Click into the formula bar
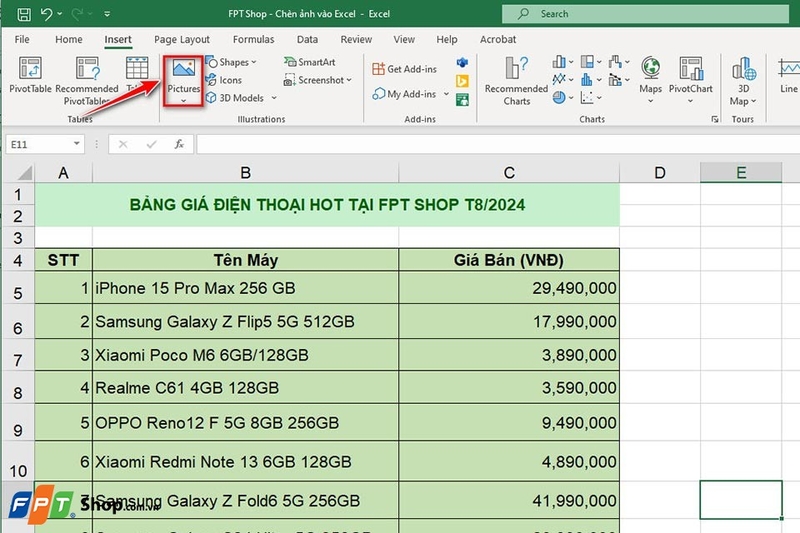 tap(498, 144)
